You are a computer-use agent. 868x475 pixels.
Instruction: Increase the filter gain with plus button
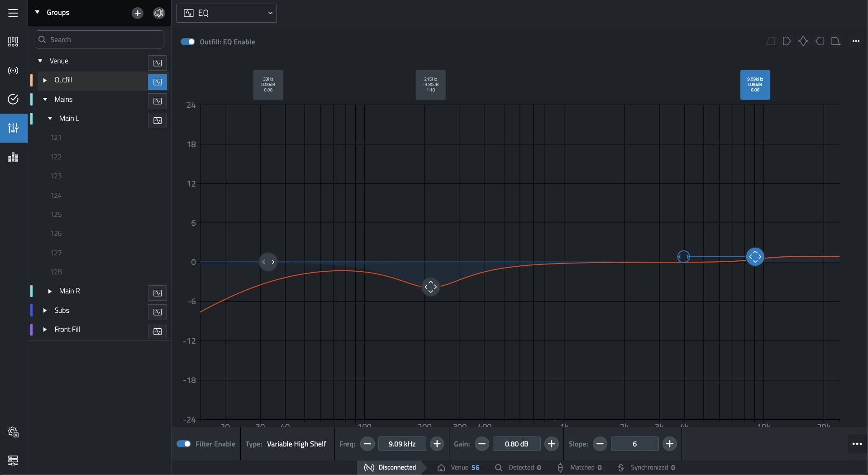point(551,444)
